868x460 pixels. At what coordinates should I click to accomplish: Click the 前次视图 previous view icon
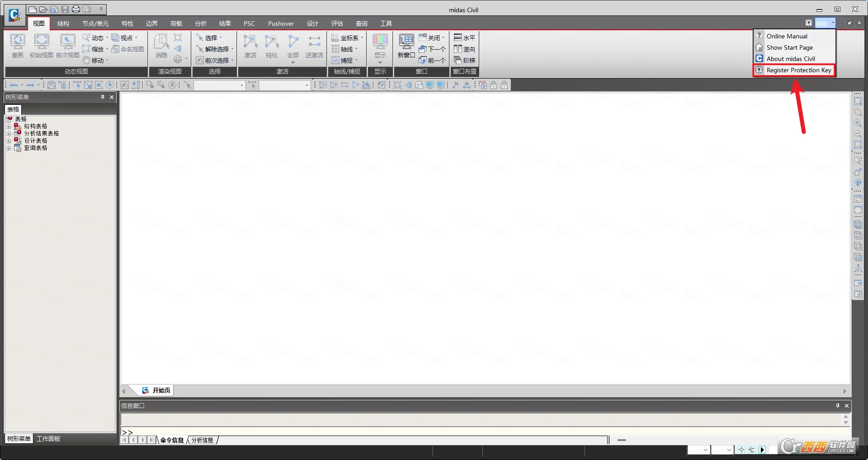click(x=68, y=46)
